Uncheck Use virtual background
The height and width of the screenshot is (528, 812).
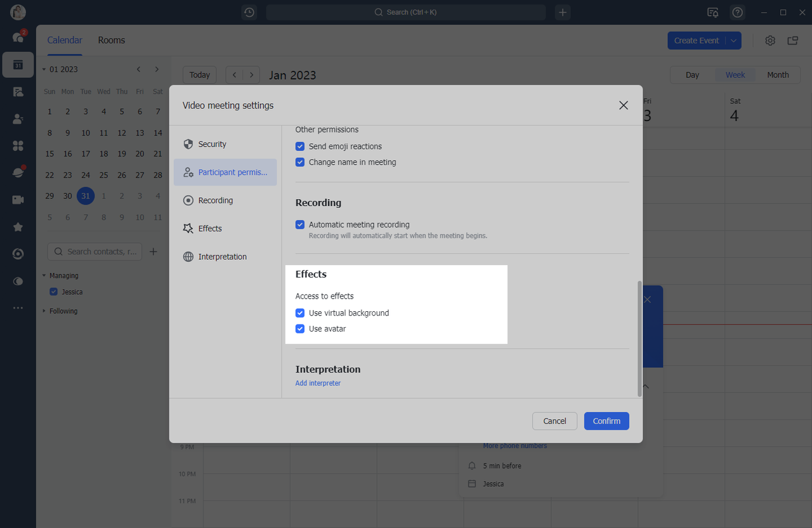tap(300, 313)
